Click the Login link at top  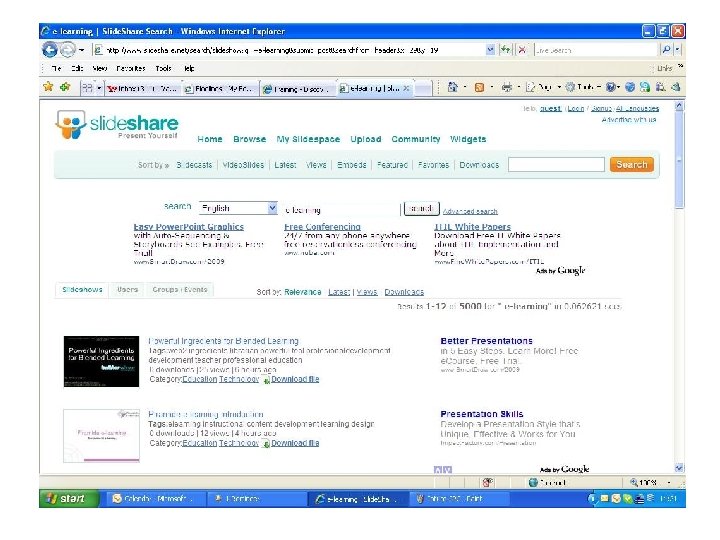coord(575,109)
